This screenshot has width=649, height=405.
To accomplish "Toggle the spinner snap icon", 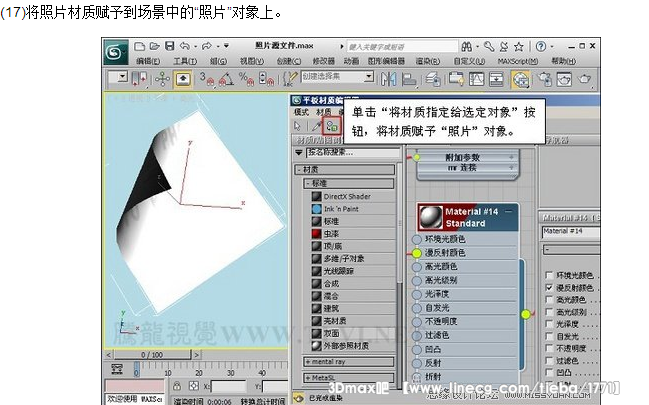I will click(266, 79).
